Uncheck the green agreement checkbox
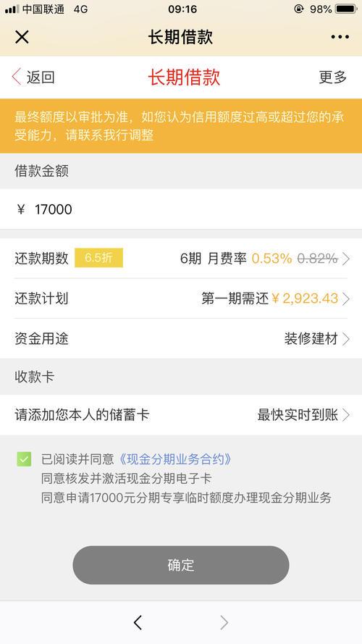The width and height of the screenshot is (362, 644). pos(24,459)
